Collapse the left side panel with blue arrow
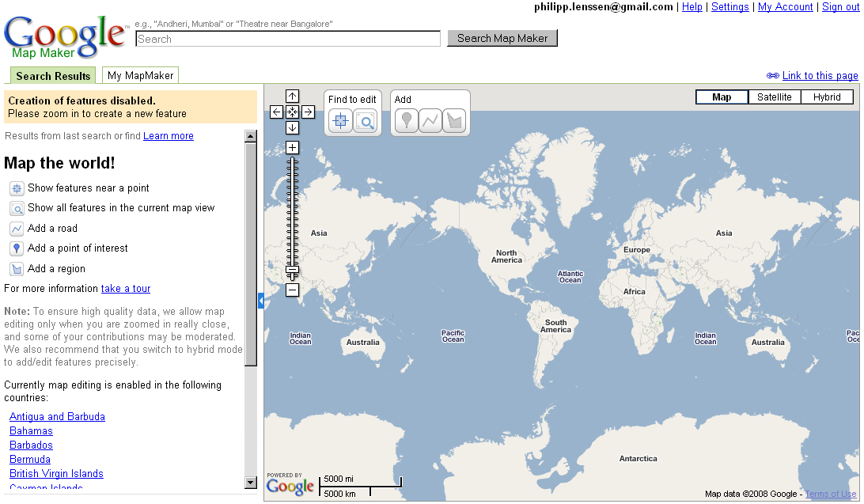This screenshot has width=864, height=504. pos(260,301)
